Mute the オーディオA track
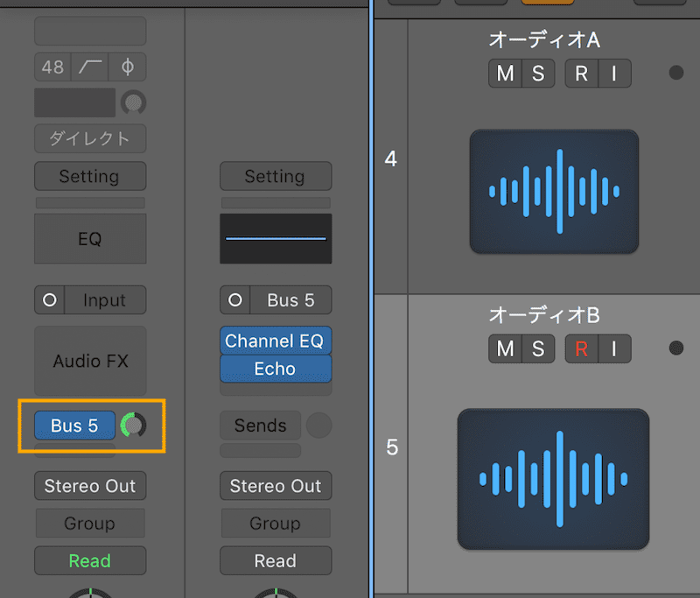700x598 pixels. 506,74
